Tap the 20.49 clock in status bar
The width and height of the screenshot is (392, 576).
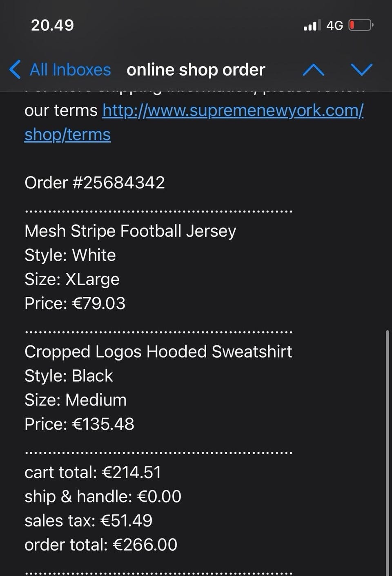pyautogui.click(x=52, y=25)
